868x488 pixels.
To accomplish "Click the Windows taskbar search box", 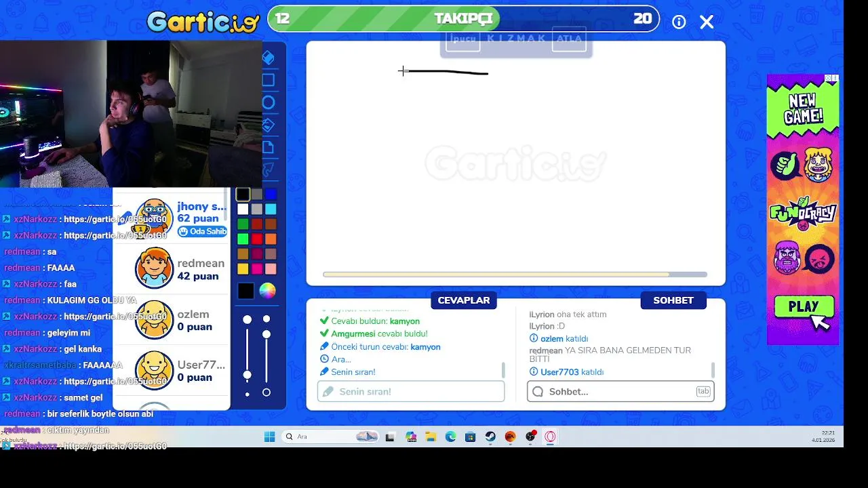I will coord(331,436).
